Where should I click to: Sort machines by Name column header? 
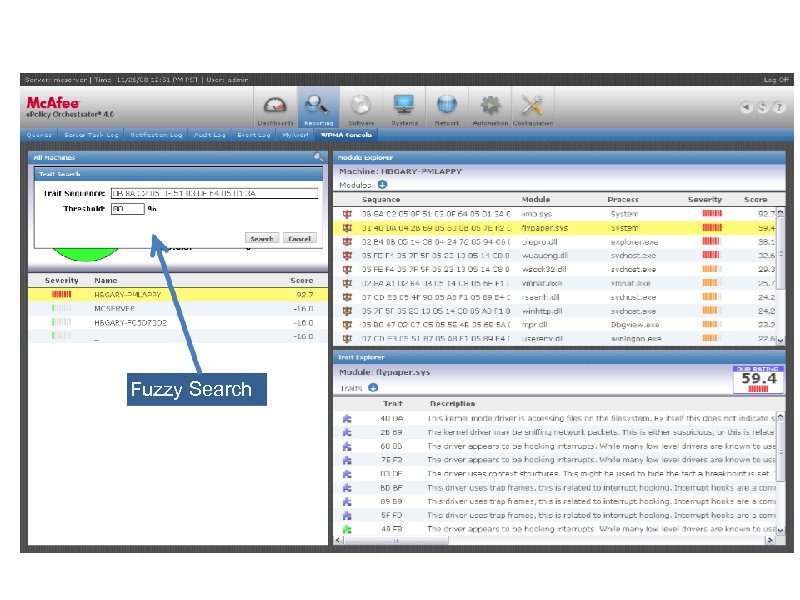[x=106, y=281]
